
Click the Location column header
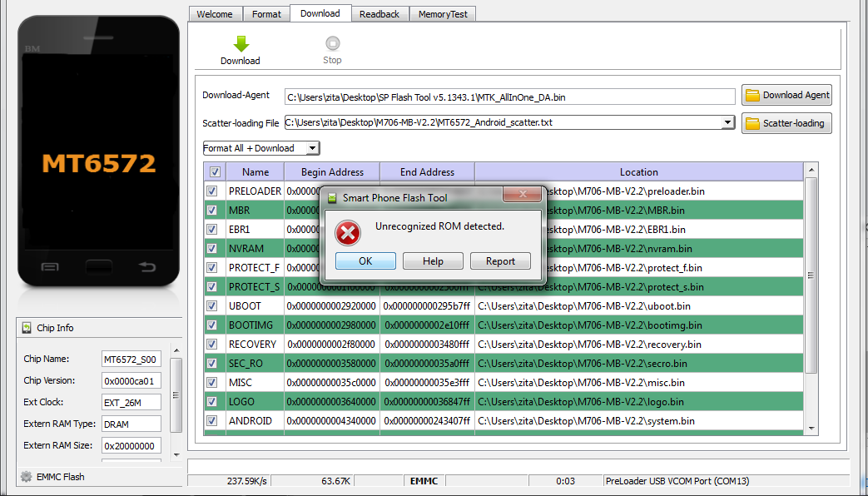pos(639,172)
